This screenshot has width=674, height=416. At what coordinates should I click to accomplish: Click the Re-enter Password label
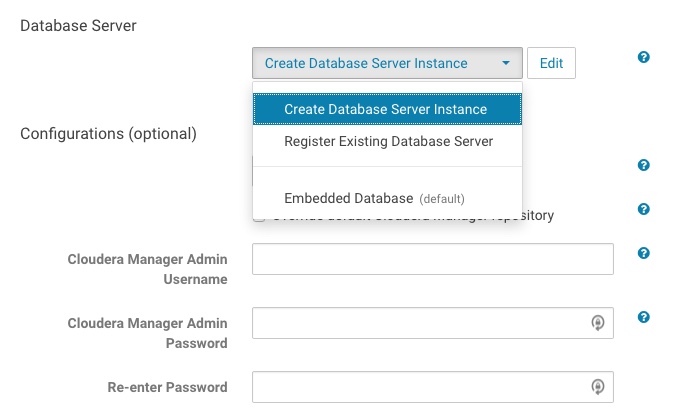pyautogui.click(x=167, y=387)
